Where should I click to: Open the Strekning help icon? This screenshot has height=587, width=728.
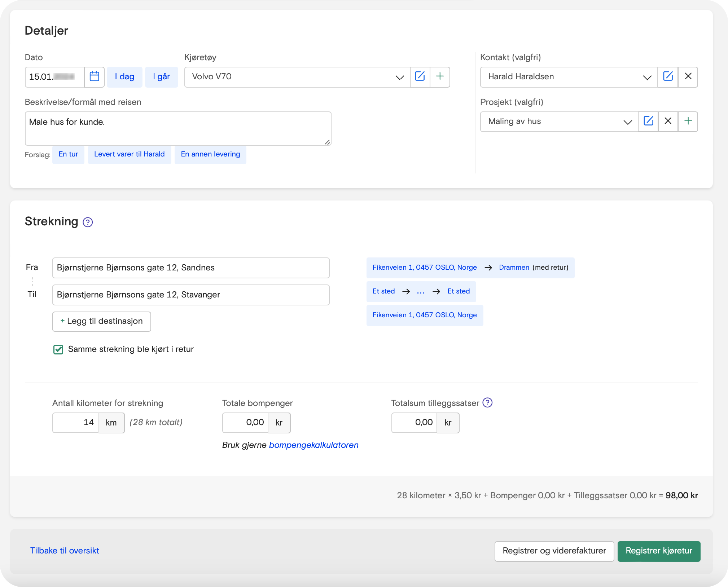tap(88, 222)
